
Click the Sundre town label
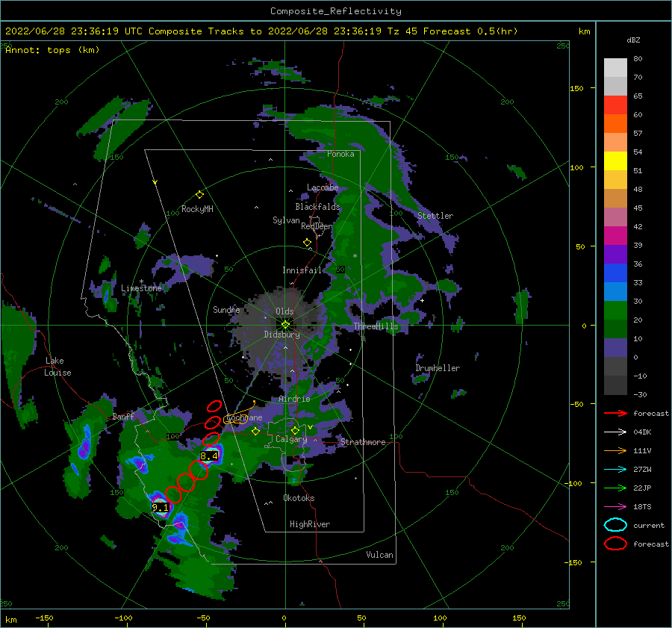pos(226,309)
